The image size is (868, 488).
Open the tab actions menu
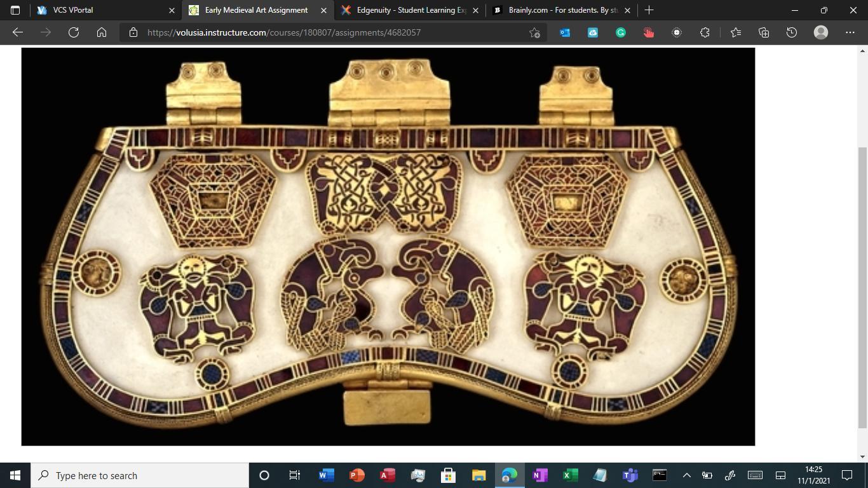click(15, 10)
